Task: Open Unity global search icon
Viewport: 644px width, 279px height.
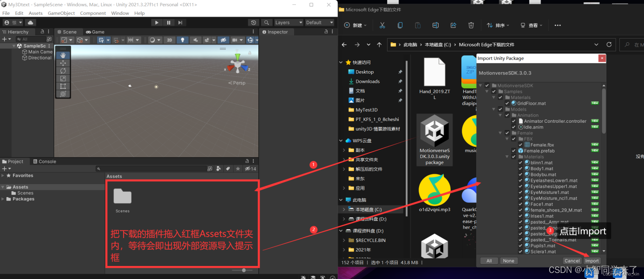Action: pos(266,22)
